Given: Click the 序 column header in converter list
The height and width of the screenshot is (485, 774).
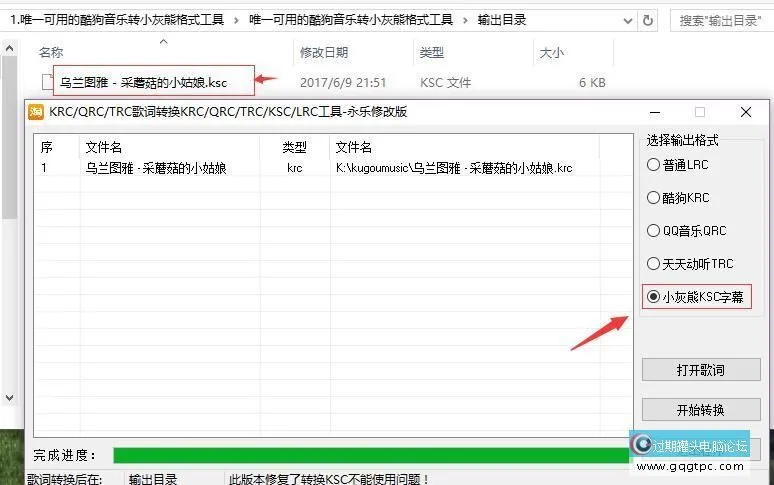Looking at the screenshot, I should tap(47, 147).
